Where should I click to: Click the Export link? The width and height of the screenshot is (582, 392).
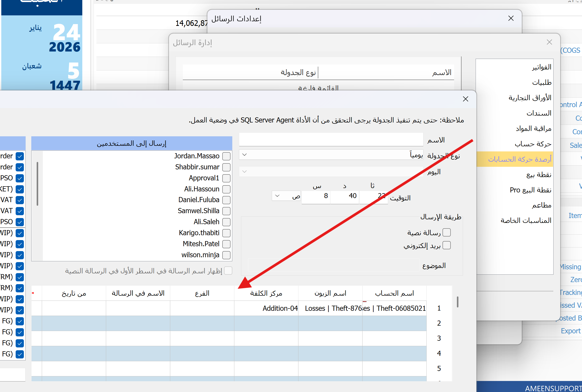(x=570, y=331)
